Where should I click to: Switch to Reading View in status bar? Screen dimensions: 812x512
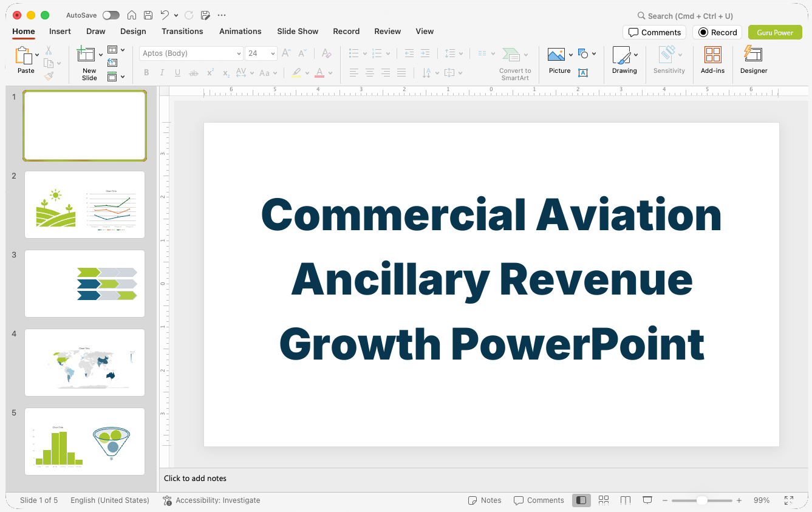coord(626,500)
